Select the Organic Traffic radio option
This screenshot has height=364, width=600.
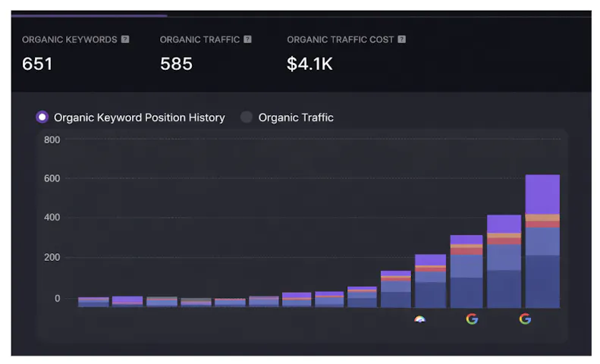pos(247,117)
